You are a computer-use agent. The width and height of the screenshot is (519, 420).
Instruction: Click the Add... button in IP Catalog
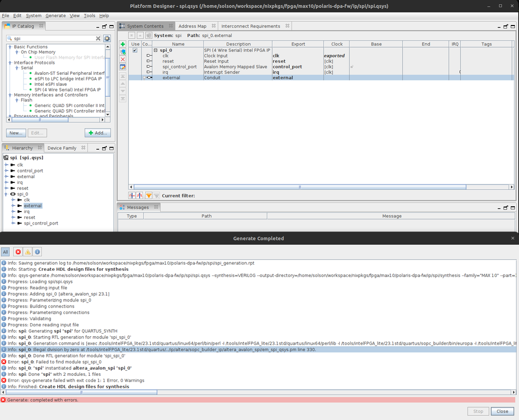click(x=98, y=133)
